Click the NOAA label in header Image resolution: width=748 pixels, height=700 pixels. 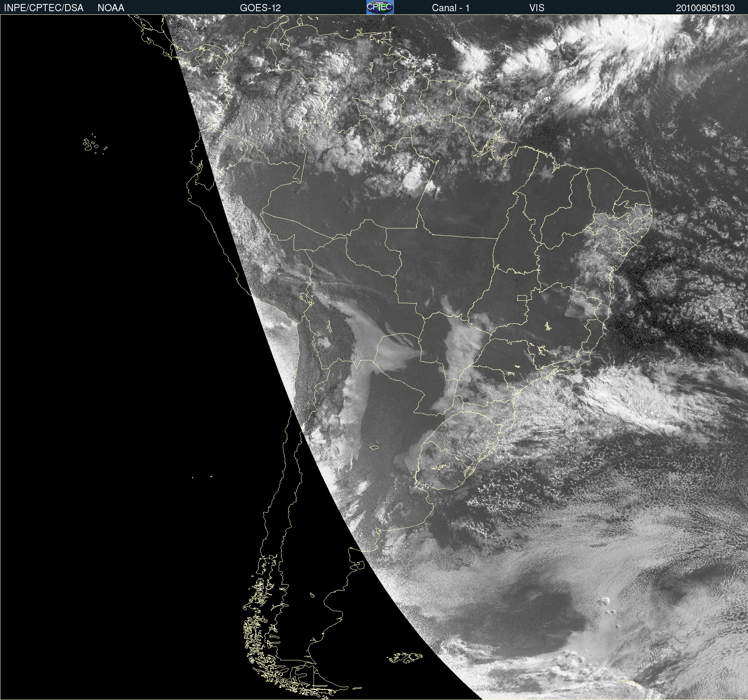point(111,8)
